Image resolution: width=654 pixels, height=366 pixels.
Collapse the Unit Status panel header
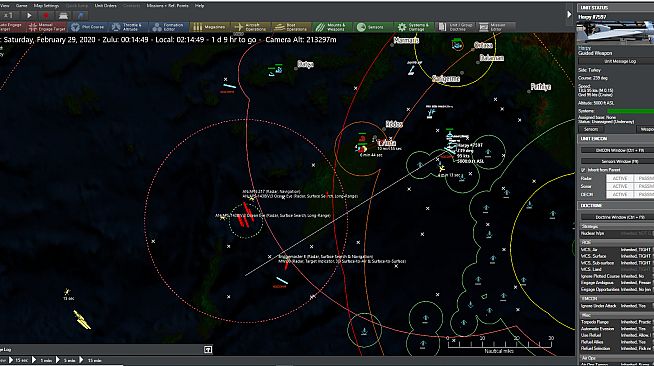click(x=616, y=8)
